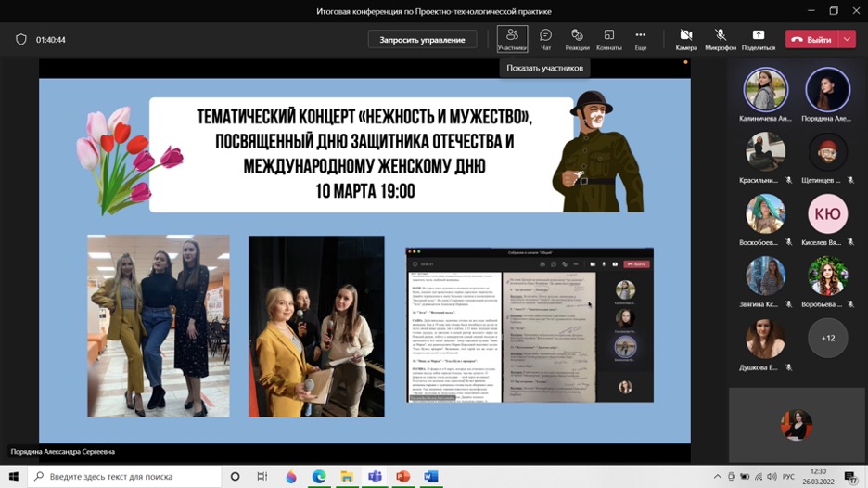
Task: Click Запросить управление button
Action: [422, 40]
